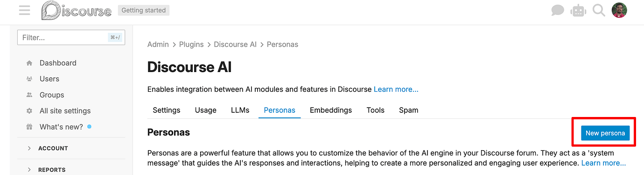Click the New persona button
The image size is (644, 175).
click(605, 133)
